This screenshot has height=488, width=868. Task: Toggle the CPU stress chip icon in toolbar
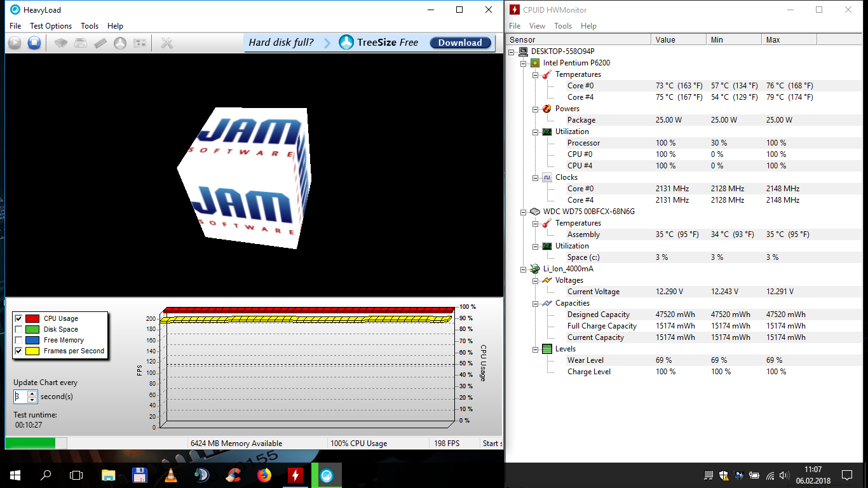coord(61,43)
